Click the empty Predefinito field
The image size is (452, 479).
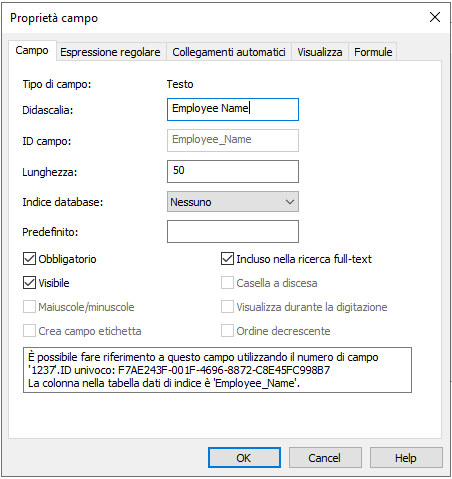coord(233,231)
